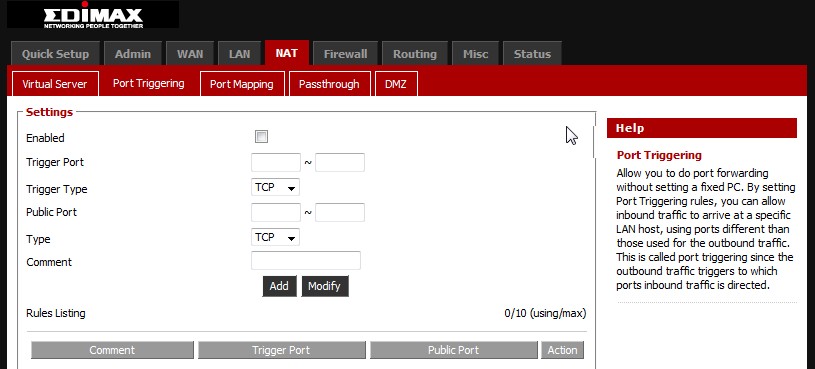Click the Add button
Viewport: 815px width, 369px height.
279,286
